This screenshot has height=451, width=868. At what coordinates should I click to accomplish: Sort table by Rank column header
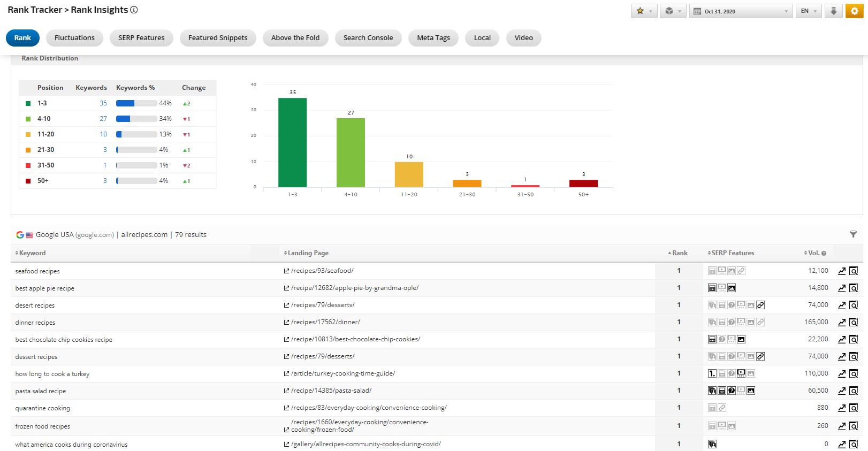pyautogui.click(x=680, y=253)
